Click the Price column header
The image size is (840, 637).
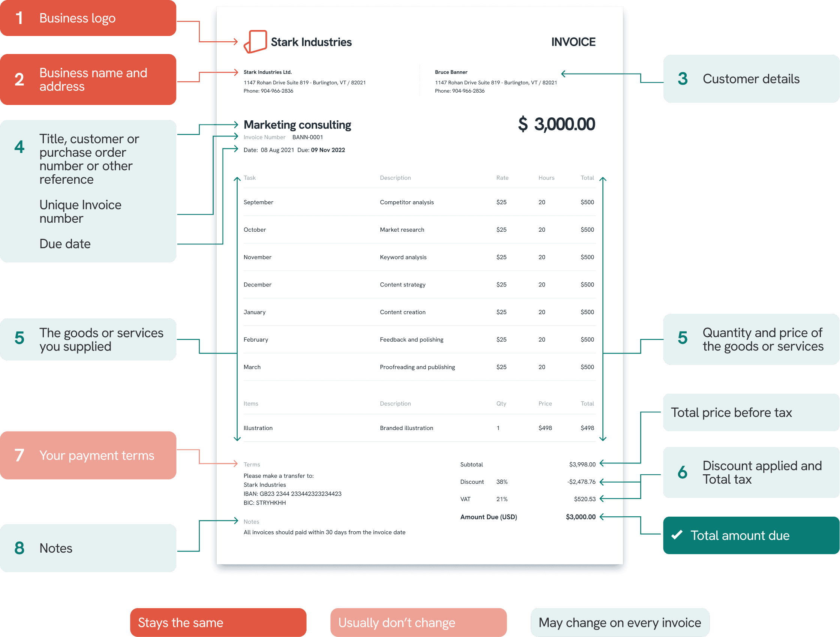pos(545,403)
